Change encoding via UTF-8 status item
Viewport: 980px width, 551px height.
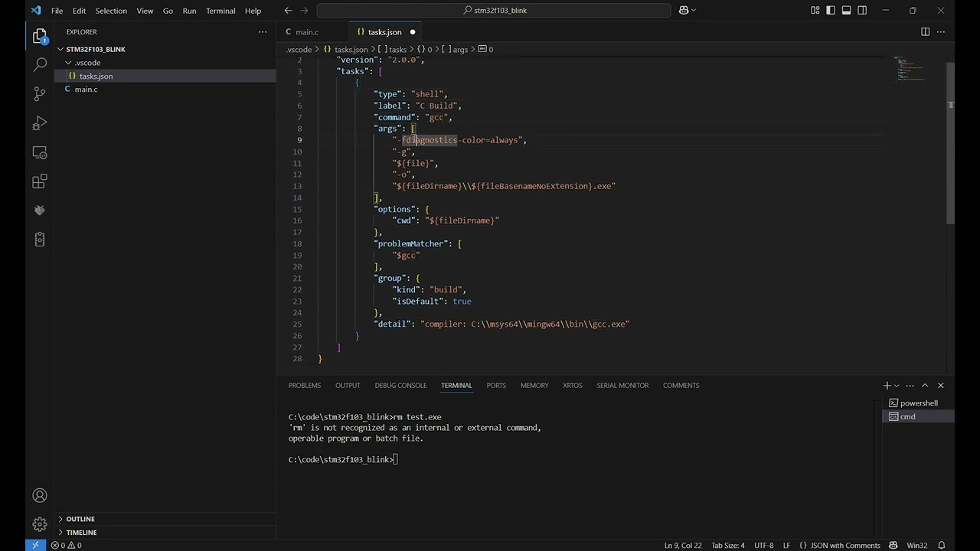pyautogui.click(x=763, y=545)
